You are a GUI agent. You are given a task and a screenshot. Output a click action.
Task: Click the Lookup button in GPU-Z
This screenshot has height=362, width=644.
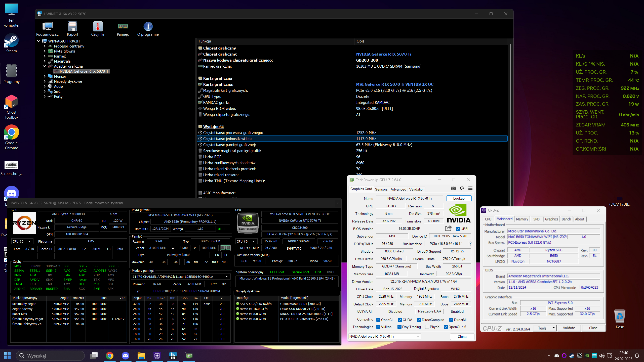tap(459, 198)
